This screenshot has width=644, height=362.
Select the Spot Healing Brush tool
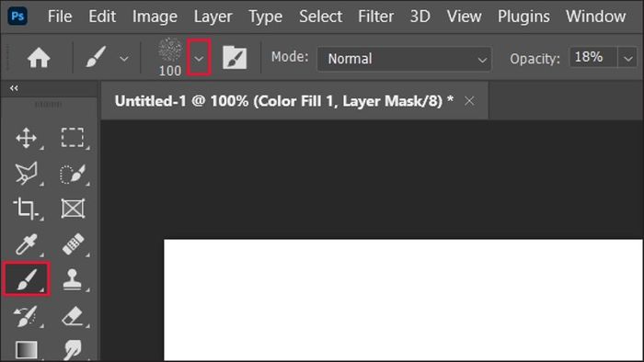pyautogui.click(x=73, y=244)
